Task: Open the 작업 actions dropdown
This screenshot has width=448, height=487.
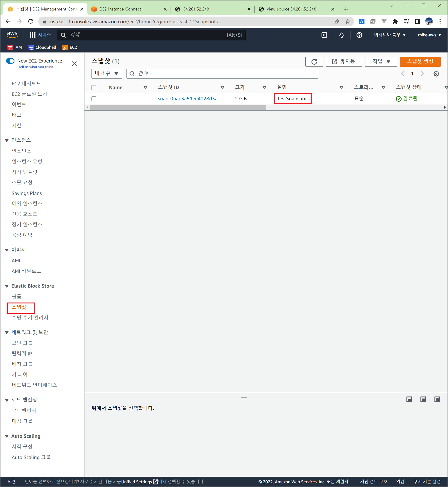Action: [381, 62]
